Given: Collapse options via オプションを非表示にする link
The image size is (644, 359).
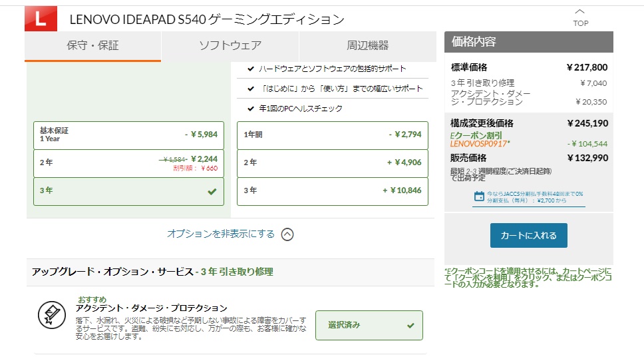Looking at the screenshot, I should tap(221, 234).
